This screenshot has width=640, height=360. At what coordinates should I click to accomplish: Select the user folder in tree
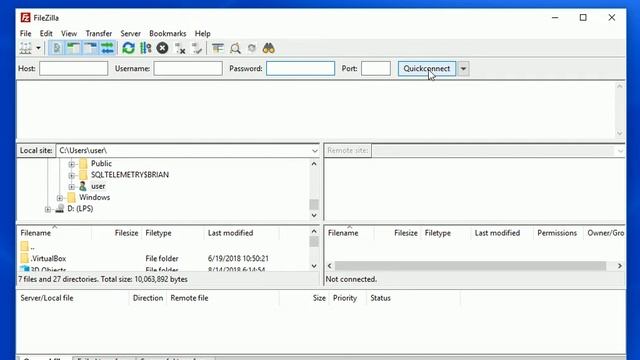[98, 186]
